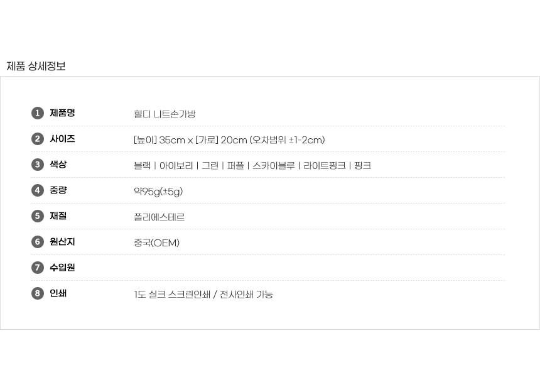
Task: Click the 폴리에스테르 material text
Action: pos(159,217)
